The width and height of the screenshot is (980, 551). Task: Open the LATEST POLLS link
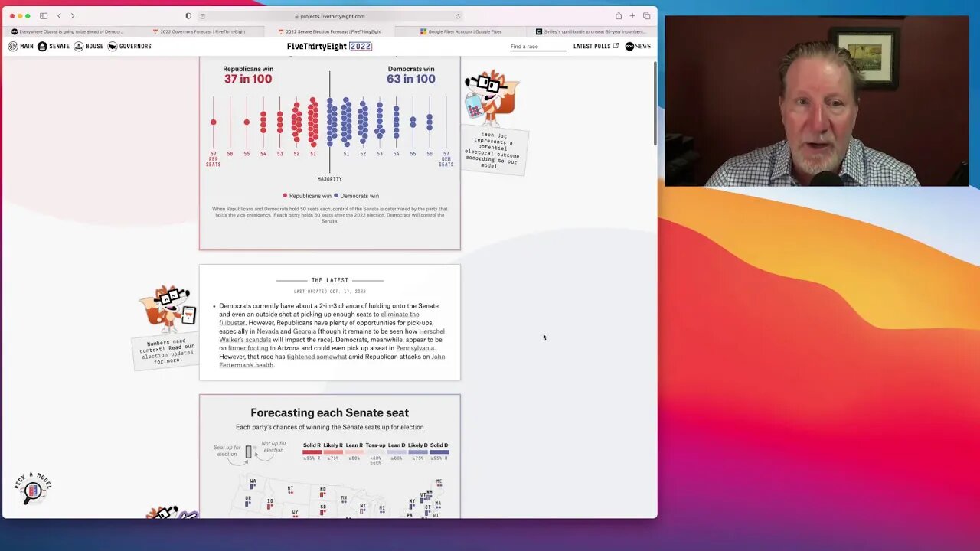(596, 46)
